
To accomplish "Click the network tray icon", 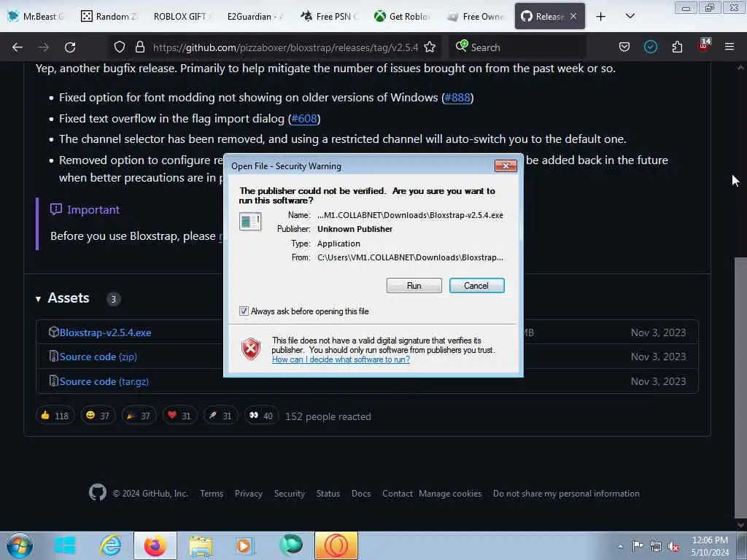I will (x=656, y=546).
